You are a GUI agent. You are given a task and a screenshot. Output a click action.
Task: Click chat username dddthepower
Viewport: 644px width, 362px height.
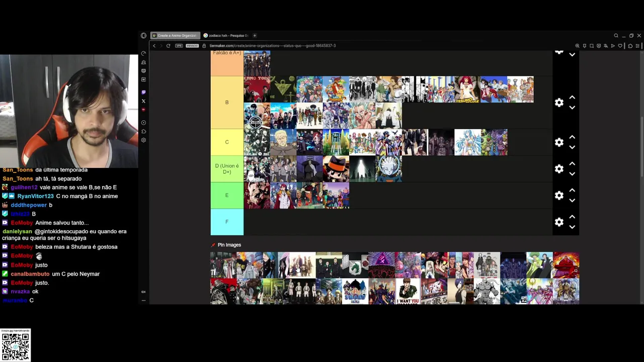[x=29, y=205]
